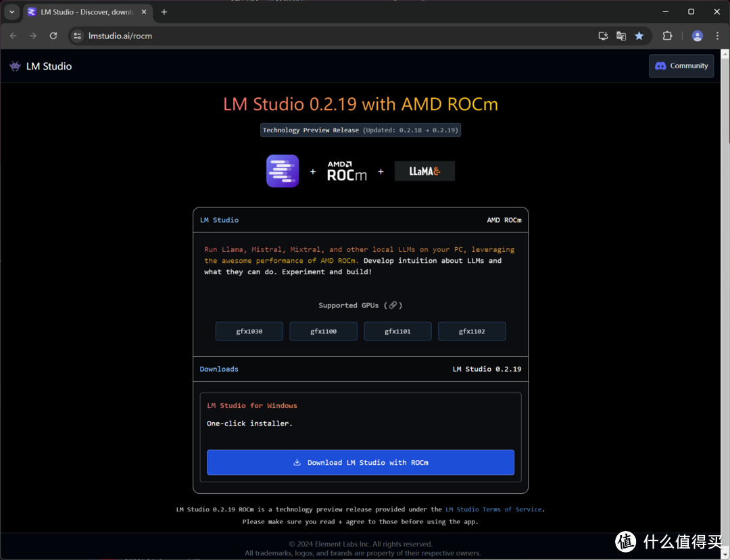Open the browser profile avatar
This screenshot has height=560, width=730.
click(x=697, y=36)
